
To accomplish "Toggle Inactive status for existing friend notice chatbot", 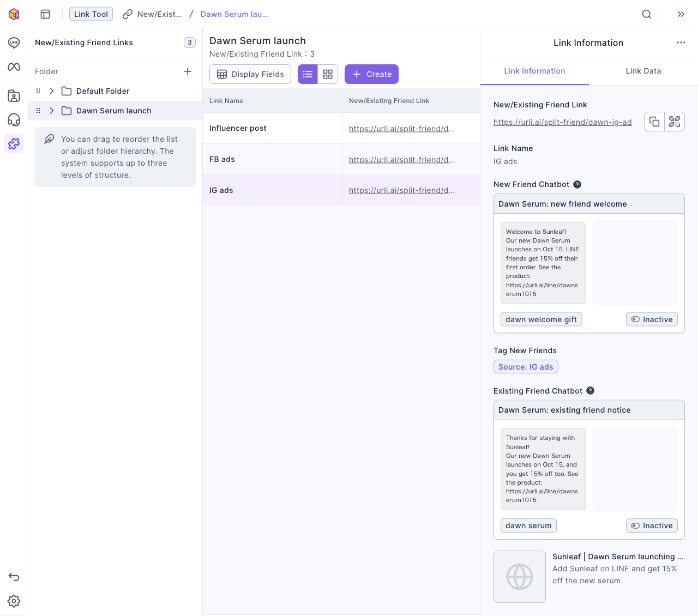I will coord(652,526).
